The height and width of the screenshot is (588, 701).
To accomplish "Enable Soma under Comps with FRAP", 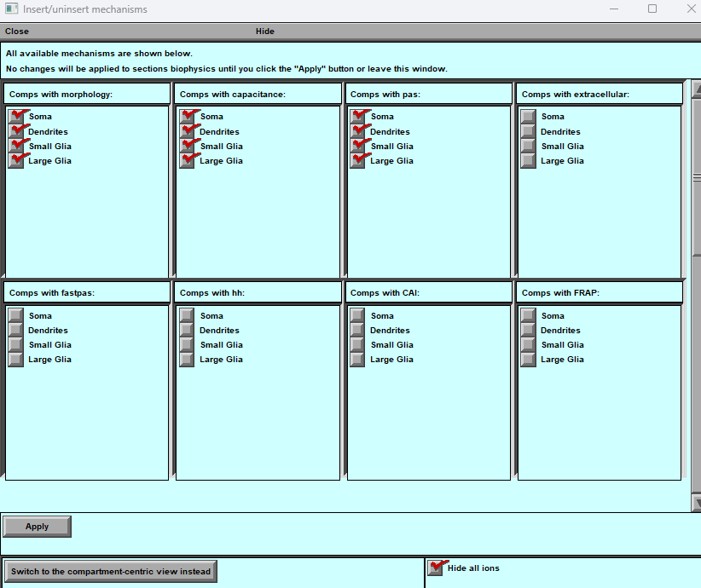I will 528,316.
